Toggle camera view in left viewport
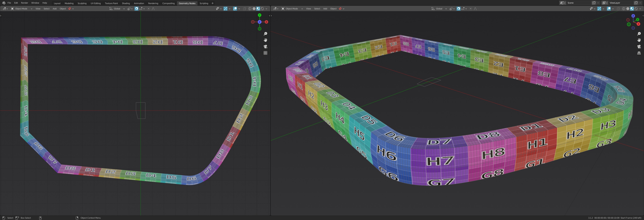This screenshot has width=644, height=220. 265,47
